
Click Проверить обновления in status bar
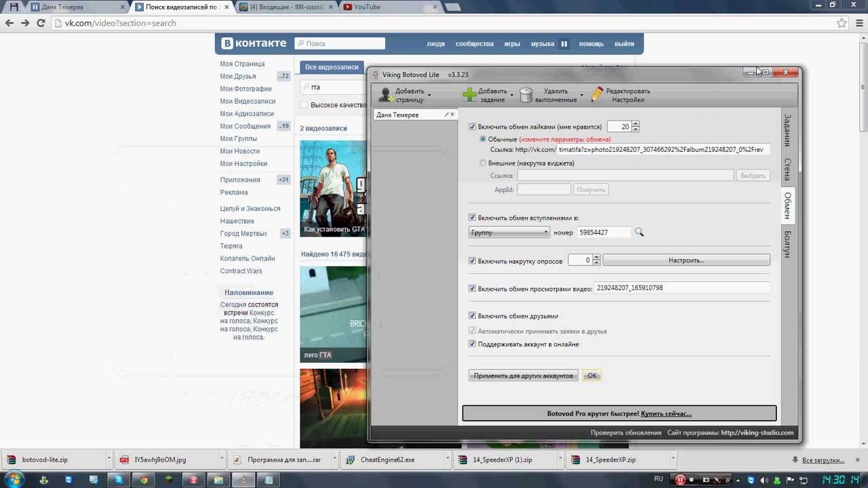626,432
